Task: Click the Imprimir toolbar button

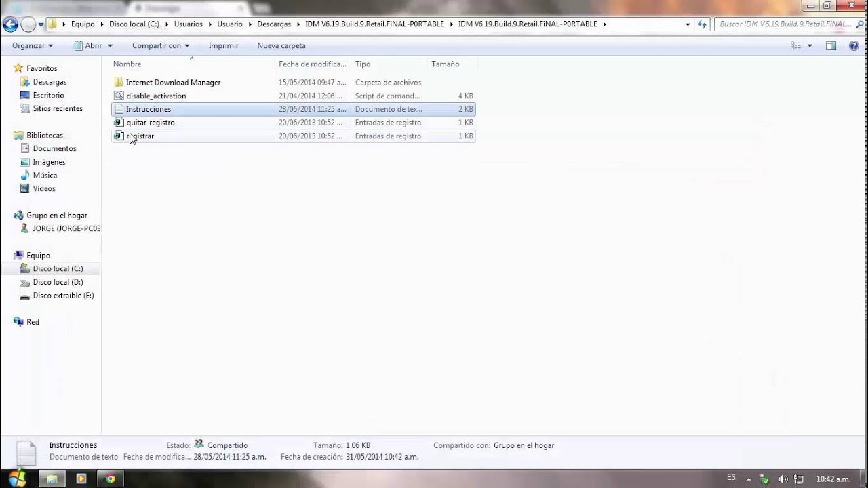Action: [x=223, y=45]
